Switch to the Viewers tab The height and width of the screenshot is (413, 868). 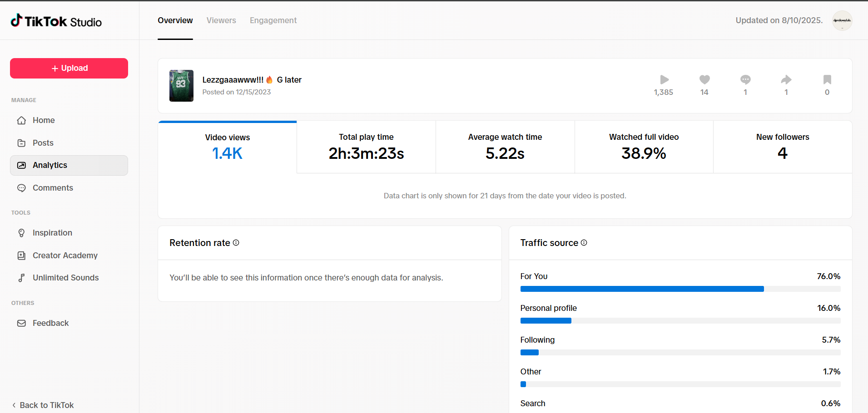pos(221,20)
